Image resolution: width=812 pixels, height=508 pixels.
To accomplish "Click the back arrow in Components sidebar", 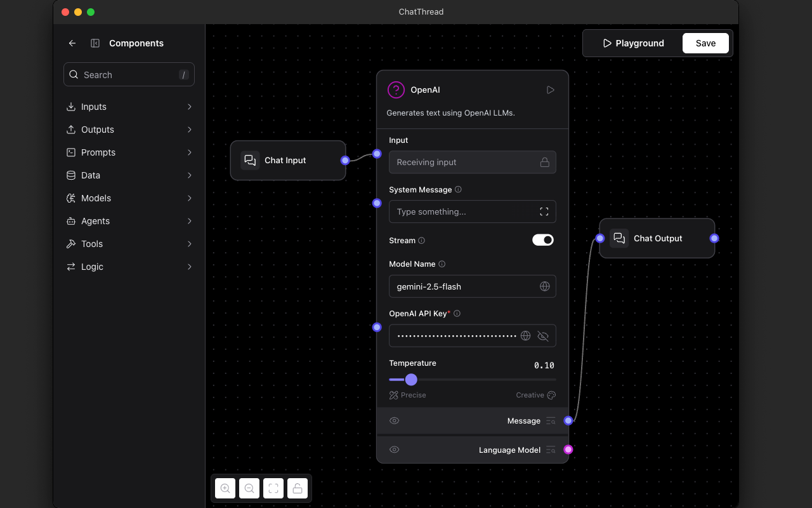I will click(72, 43).
